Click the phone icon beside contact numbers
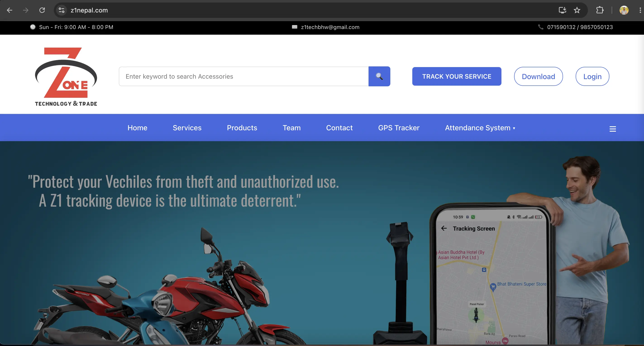The width and height of the screenshot is (644, 346). pyautogui.click(x=541, y=27)
